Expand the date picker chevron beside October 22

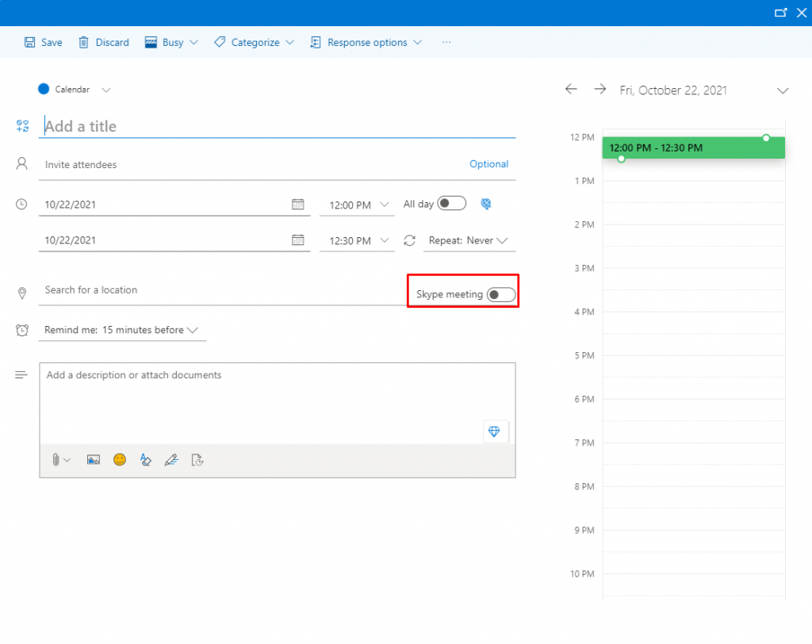click(783, 90)
